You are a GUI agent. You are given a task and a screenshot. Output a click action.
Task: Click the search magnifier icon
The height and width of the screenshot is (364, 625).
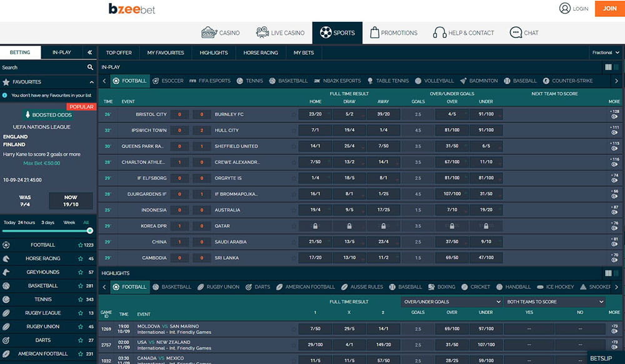(90, 67)
